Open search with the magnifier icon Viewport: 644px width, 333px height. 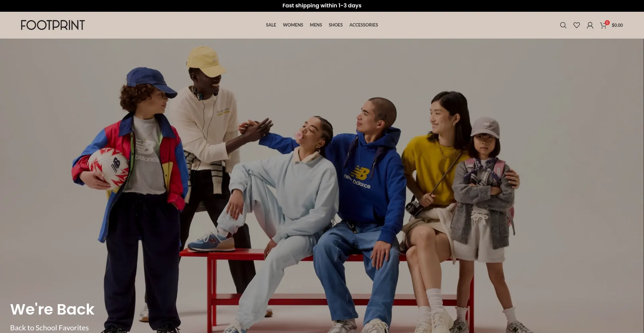click(x=563, y=25)
